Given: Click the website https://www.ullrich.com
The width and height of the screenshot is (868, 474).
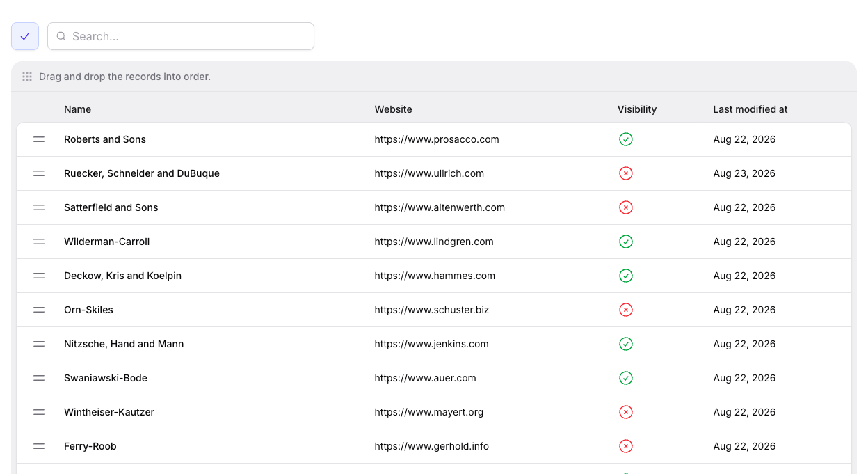Looking at the screenshot, I should (x=429, y=173).
